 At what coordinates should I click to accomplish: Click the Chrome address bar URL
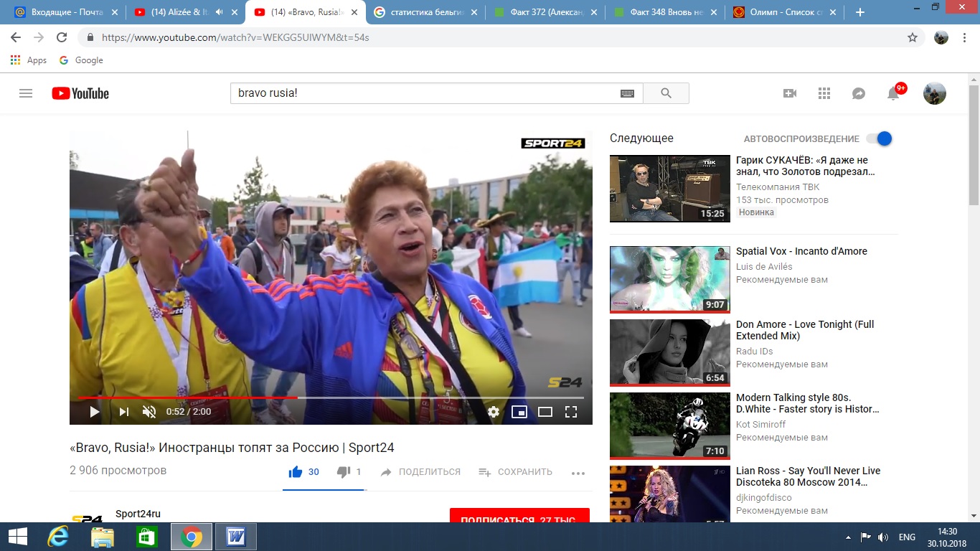point(235,37)
